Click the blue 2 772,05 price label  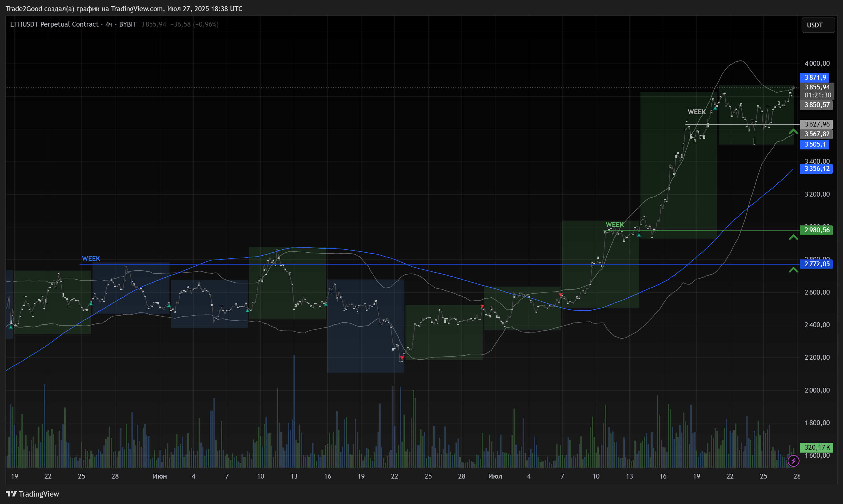[816, 264]
